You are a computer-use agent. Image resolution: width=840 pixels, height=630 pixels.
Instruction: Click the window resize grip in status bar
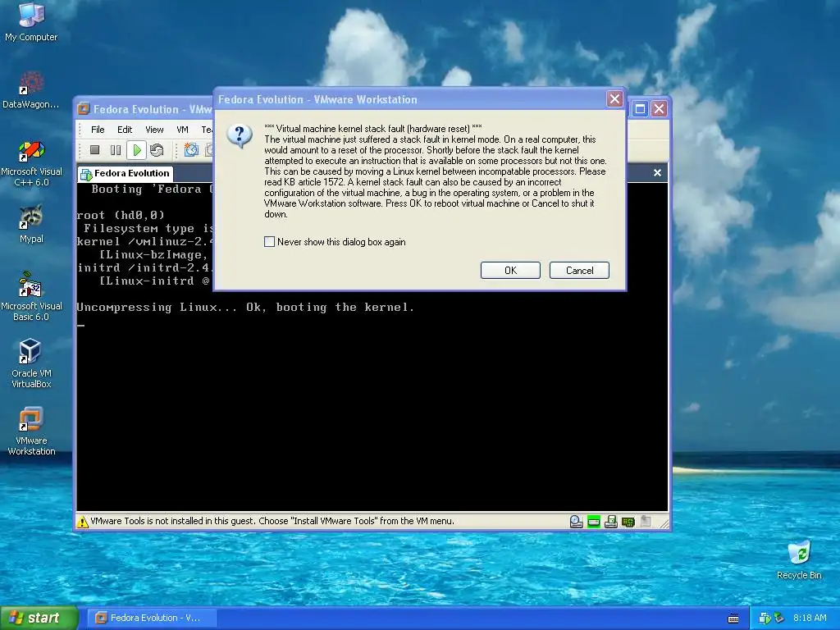[664, 523]
